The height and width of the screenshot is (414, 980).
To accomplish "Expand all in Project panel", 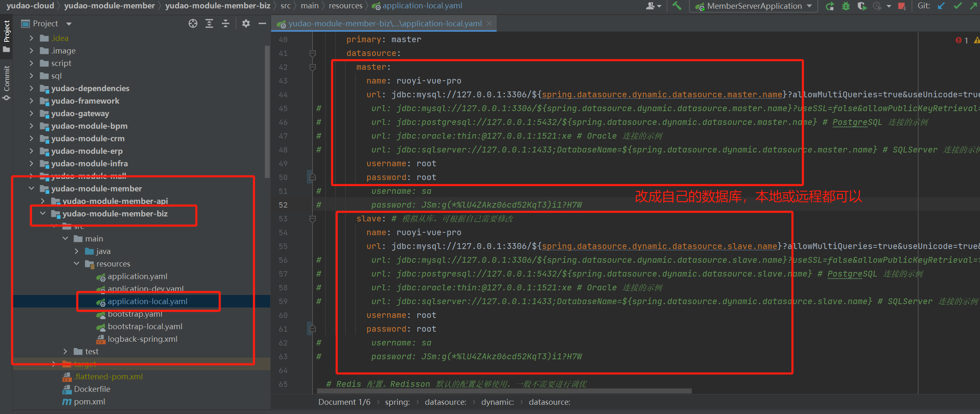I will click(209, 23).
